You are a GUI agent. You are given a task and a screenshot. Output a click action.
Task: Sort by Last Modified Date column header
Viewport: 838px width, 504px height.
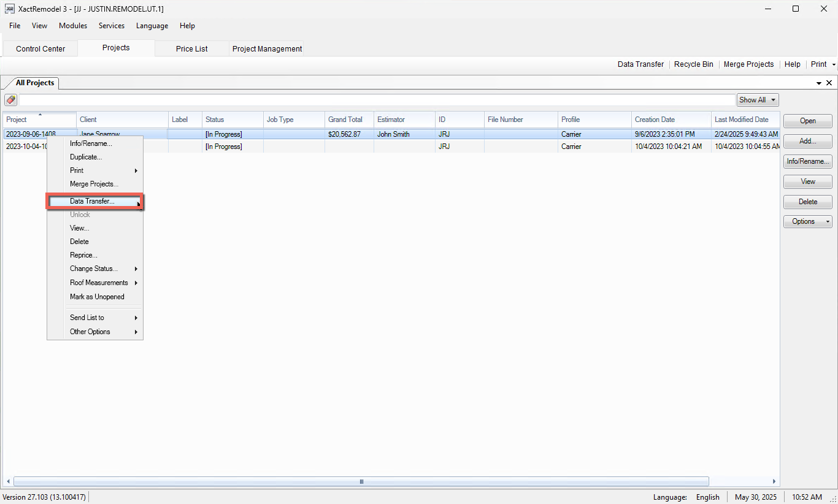point(746,120)
